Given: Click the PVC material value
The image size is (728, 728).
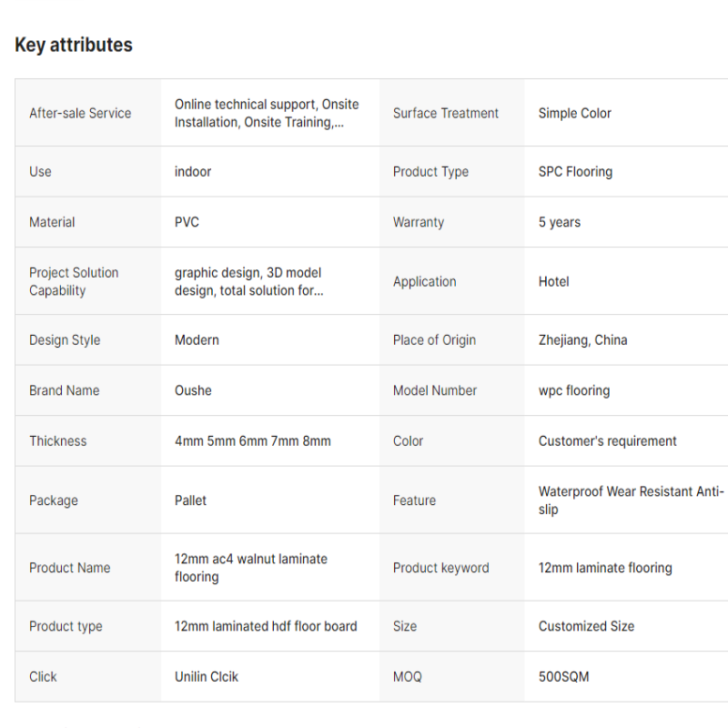Looking at the screenshot, I should tap(187, 222).
